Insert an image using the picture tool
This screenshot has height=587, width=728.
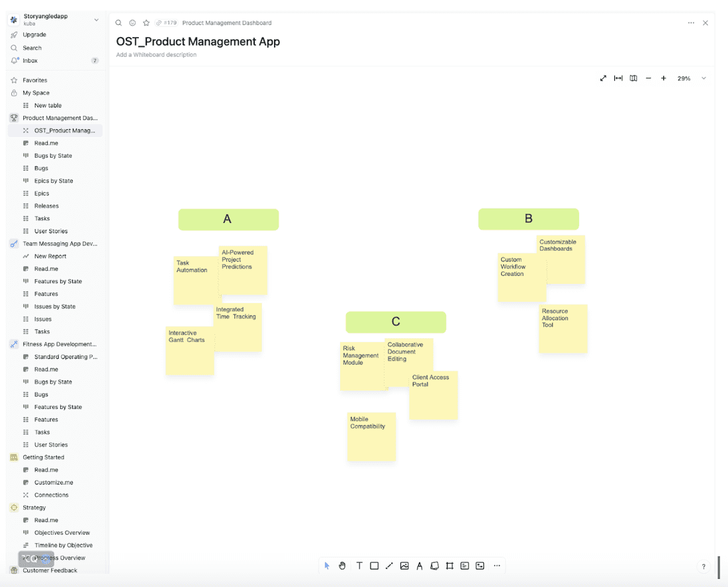404,566
